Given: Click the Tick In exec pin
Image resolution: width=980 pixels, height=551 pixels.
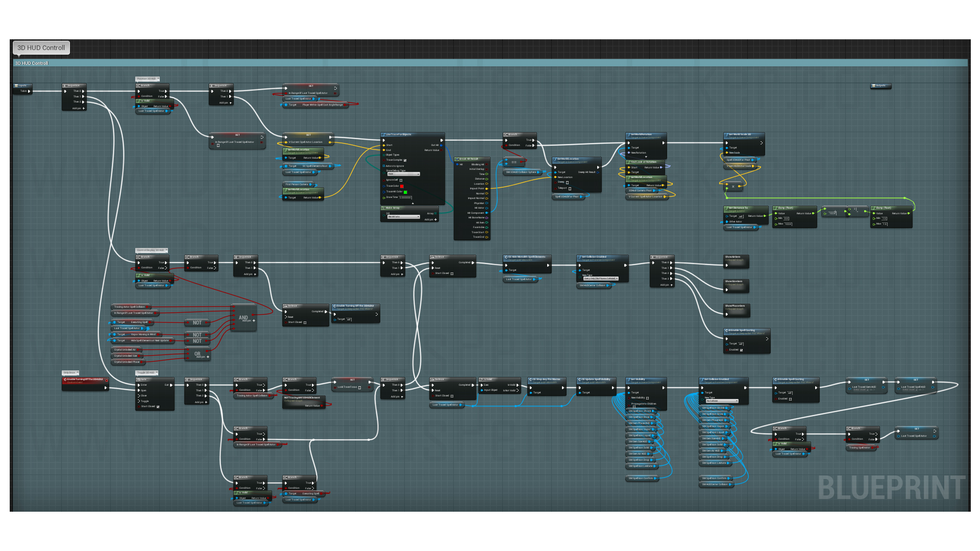Looking at the screenshot, I should click(29, 91).
